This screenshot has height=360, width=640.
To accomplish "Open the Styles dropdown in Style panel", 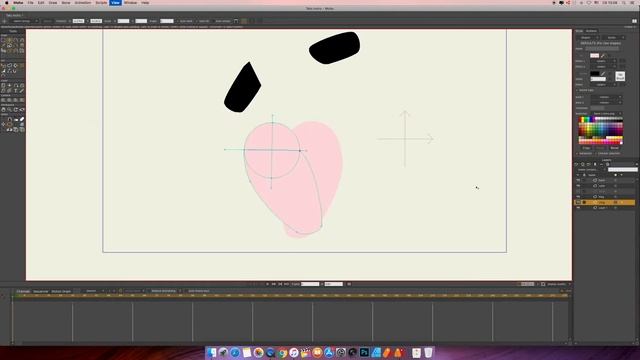I will [x=614, y=38].
